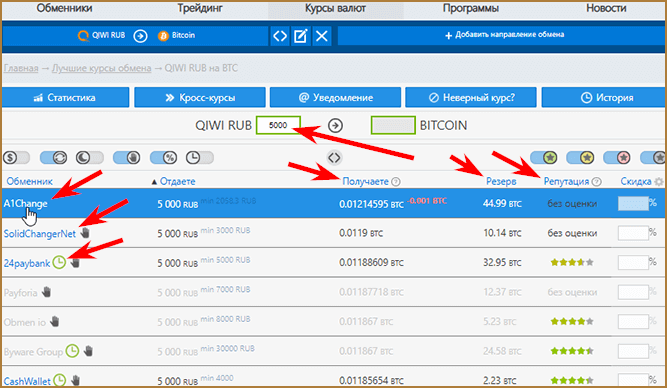667x388 pixels.
Task: Click the help icon next to Получаете
Action: click(x=396, y=182)
